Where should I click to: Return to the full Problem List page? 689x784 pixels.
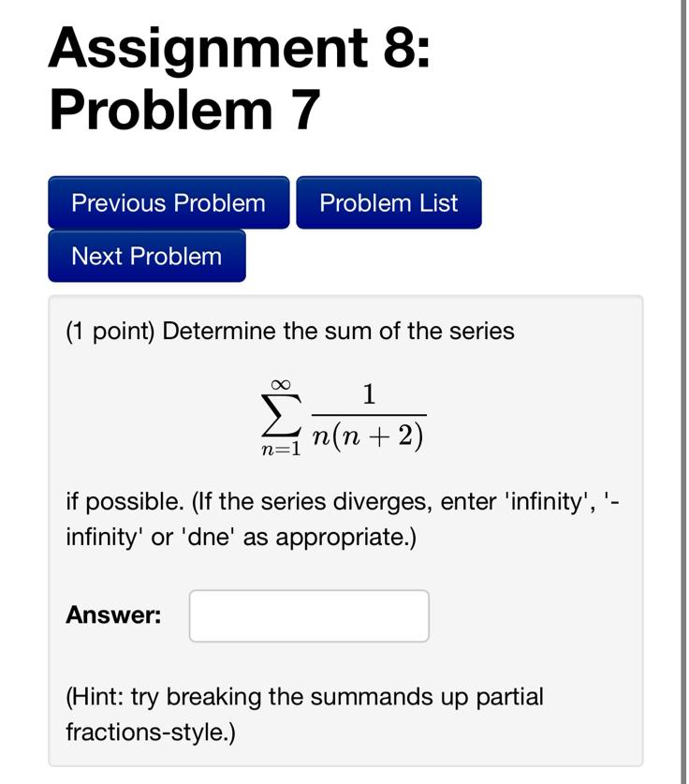[388, 202]
